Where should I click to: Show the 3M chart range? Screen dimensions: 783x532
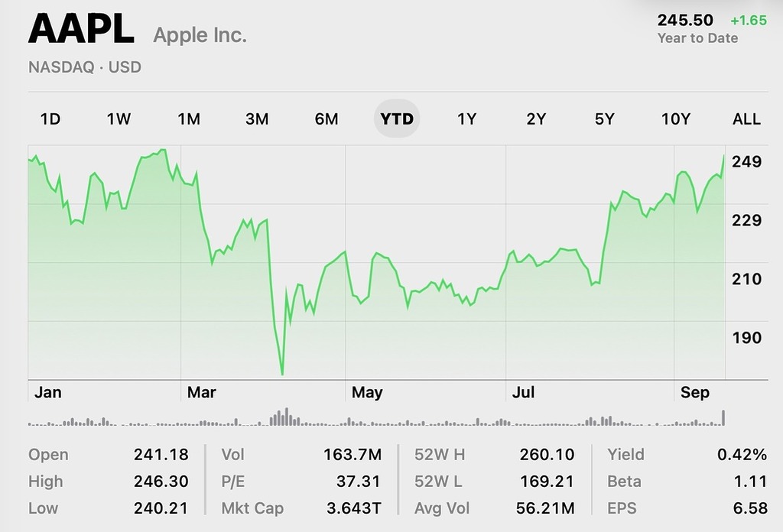[257, 118]
